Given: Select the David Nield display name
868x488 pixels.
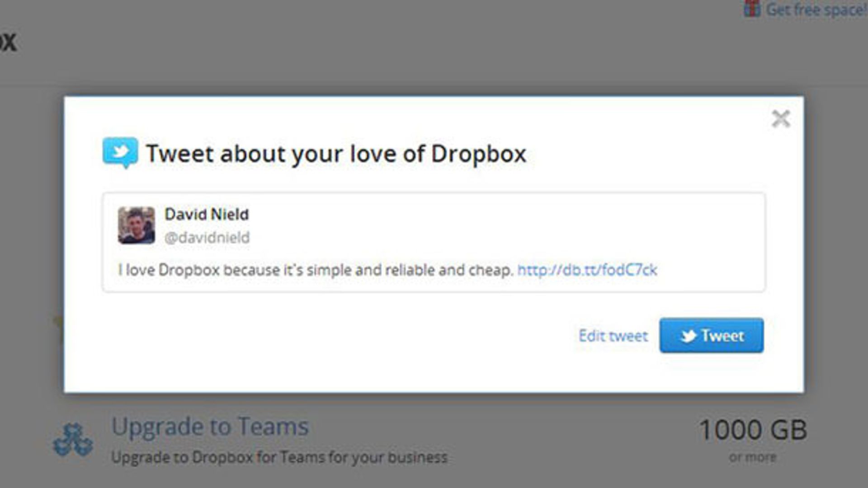Looking at the screenshot, I should coord(207,214).
